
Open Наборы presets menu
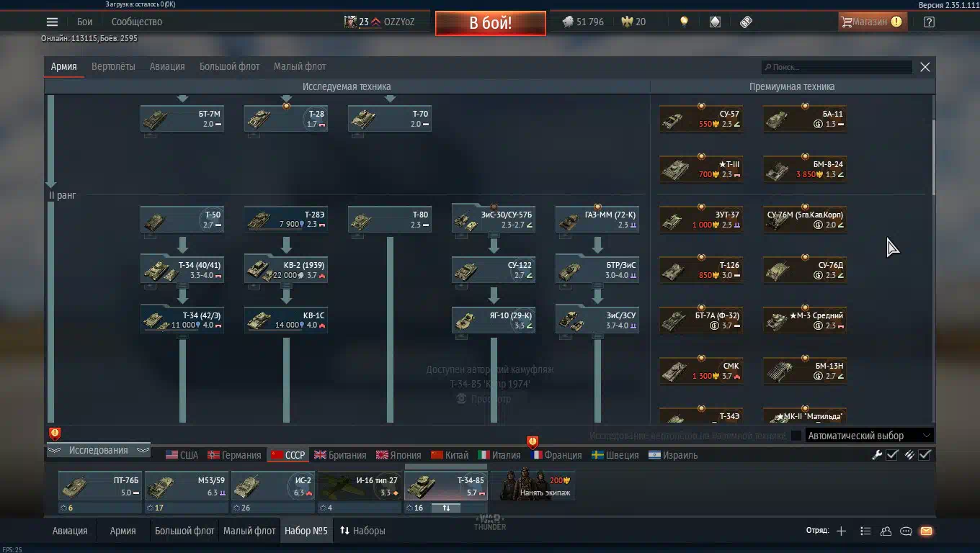click(x=362, y=531)
